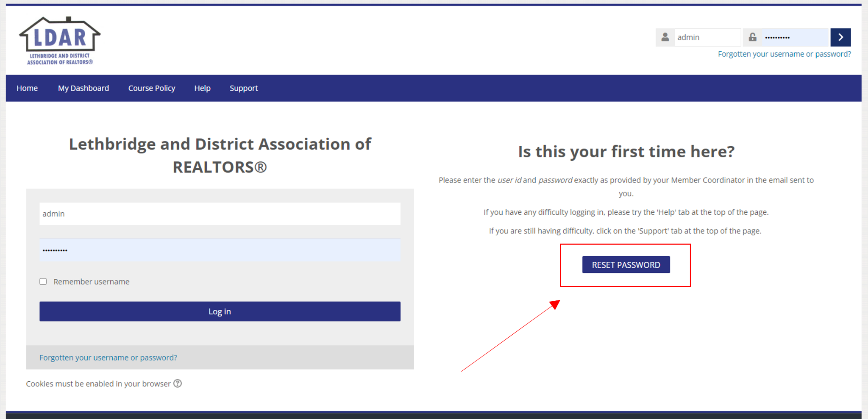868x419 pixels.
Task: Click the padlock icon in the header
Action: click(752, 37)
